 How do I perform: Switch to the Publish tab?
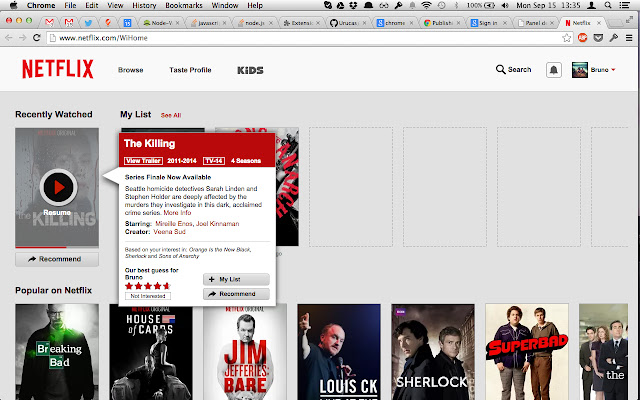(x=441, y=23)
